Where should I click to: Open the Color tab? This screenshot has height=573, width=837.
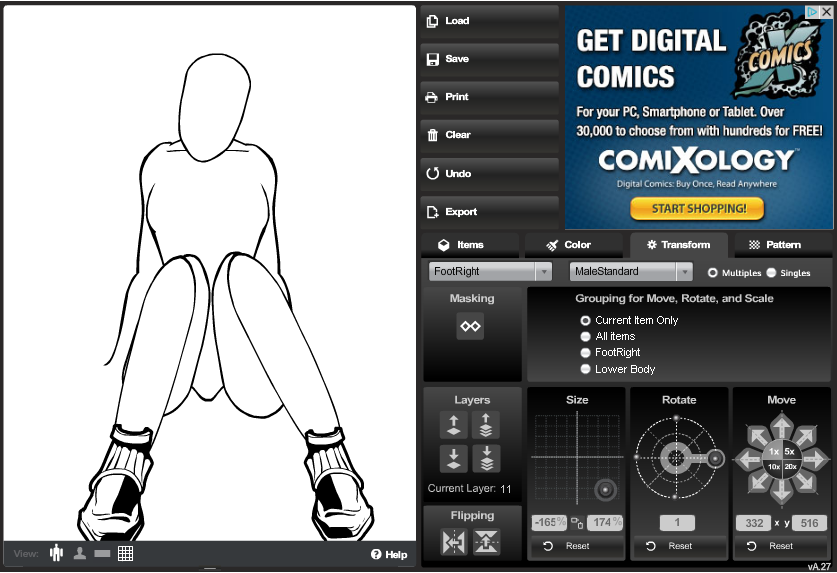(x=573, y=245)
